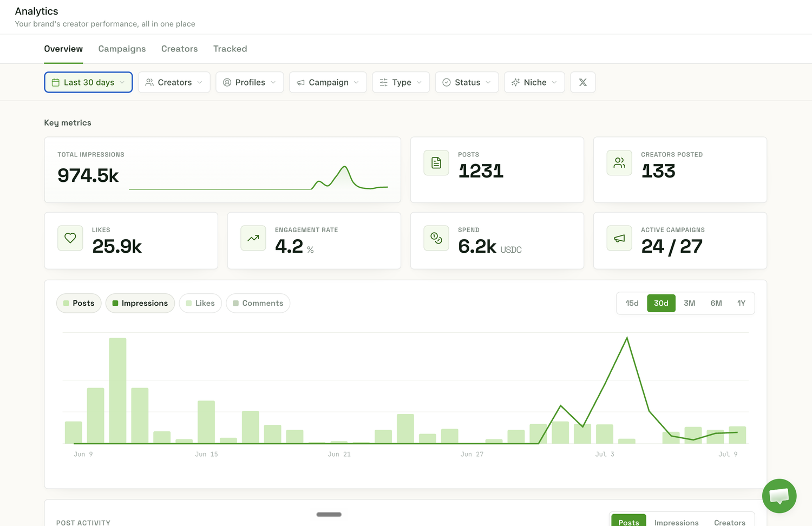Click the calendar icon in date filter
The height and width of the screenshot is (526, 812).
tap(55, 82)
